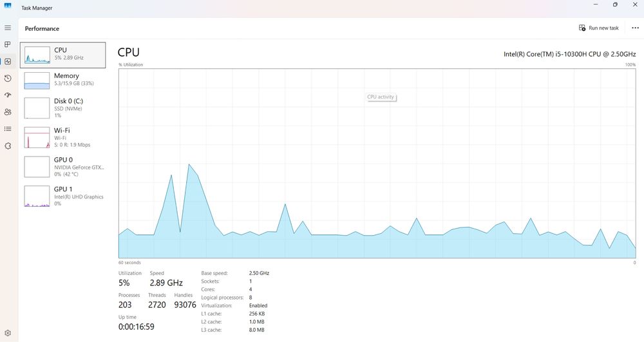
Task: Open the Details list sidebar icon
Action: coord(7,129)
